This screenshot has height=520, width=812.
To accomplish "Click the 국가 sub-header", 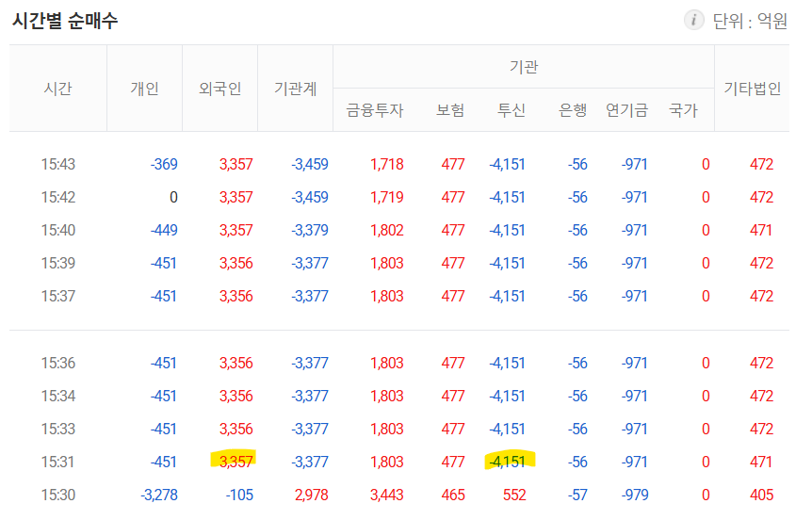I will coord(683,110).
